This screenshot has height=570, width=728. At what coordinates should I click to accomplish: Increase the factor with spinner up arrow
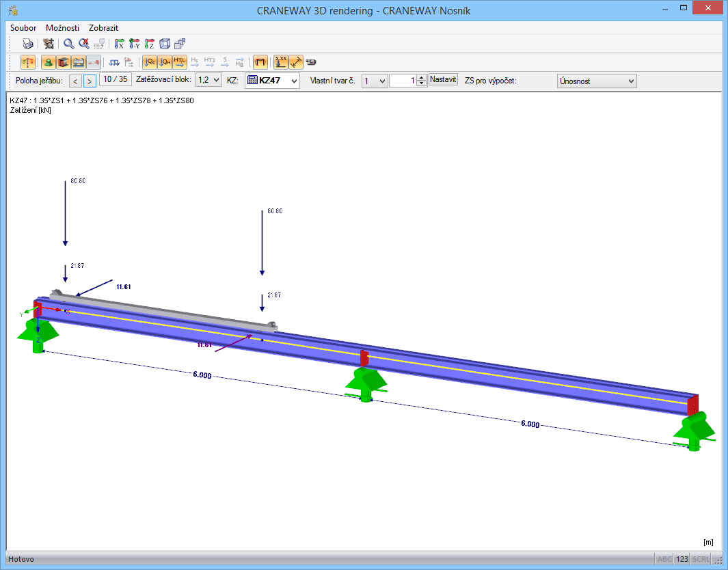pos(422,77)
